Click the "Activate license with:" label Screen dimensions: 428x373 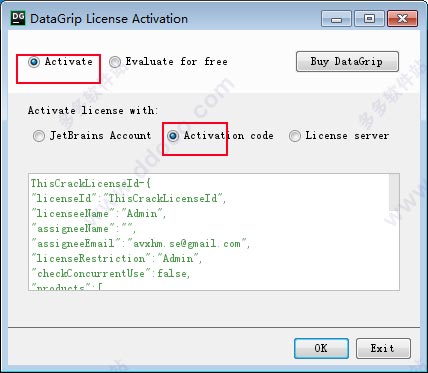coord(93,110)
